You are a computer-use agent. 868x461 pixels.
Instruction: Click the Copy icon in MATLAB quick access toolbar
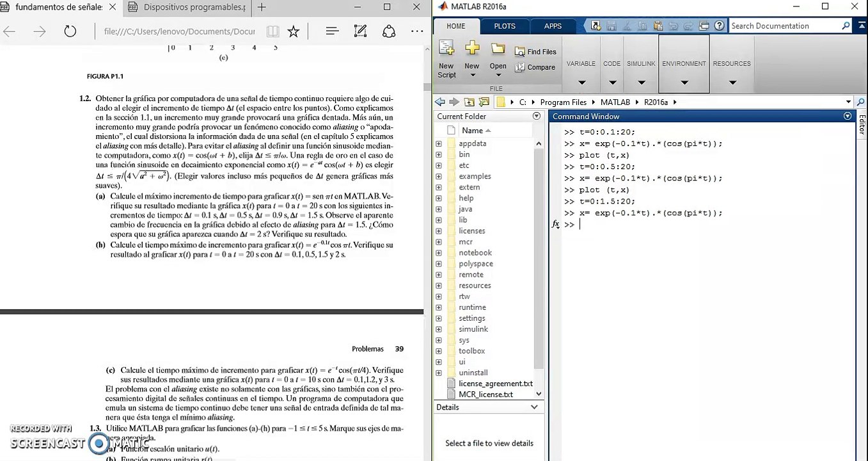point(642,26)
